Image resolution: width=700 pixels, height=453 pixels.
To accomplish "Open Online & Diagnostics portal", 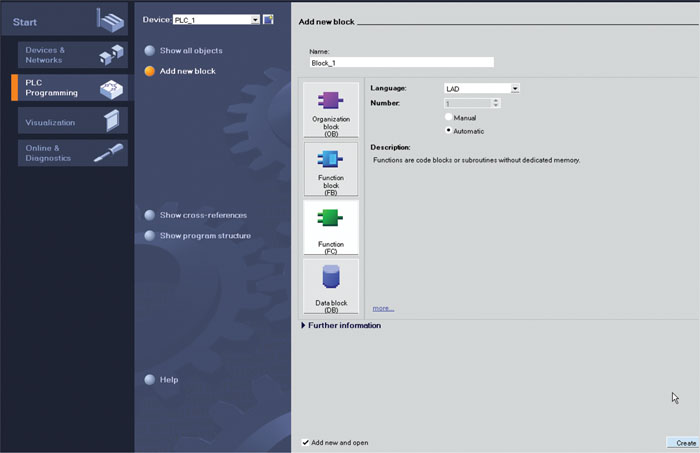I will pyautogui.click(x=73, y=153).
